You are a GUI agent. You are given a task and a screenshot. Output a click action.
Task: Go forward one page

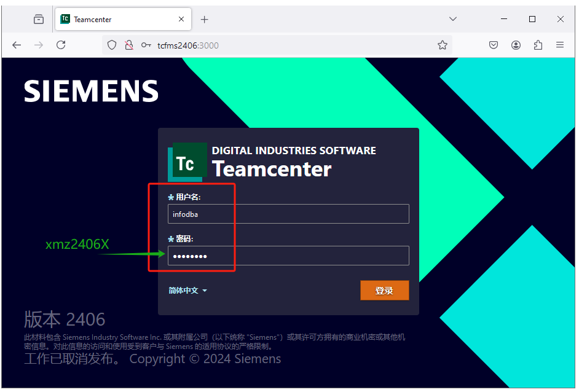click(x=39, y=45)
